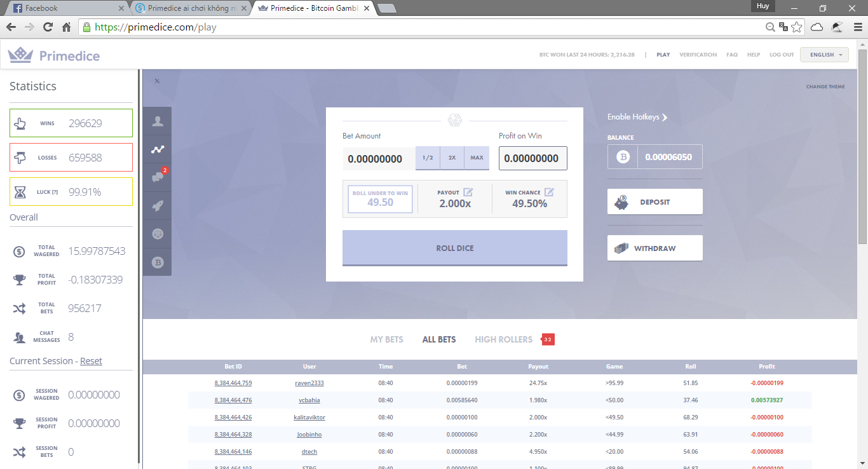Open the cloud extension icon
Viewport: 868px width, 469px height.
point(817,27)
